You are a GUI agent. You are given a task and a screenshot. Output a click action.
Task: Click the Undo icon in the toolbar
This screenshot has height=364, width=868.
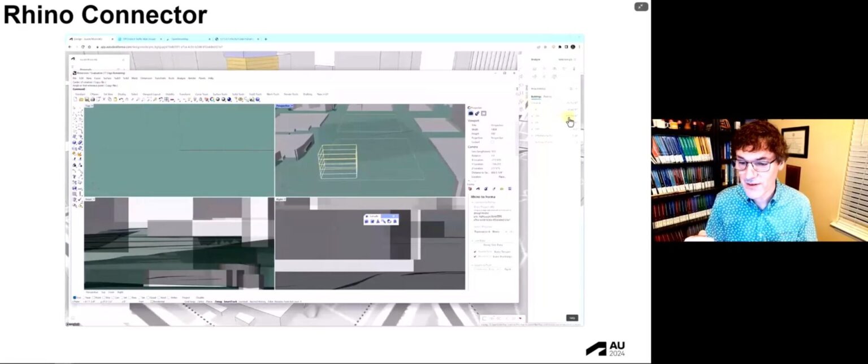(121, 100)
